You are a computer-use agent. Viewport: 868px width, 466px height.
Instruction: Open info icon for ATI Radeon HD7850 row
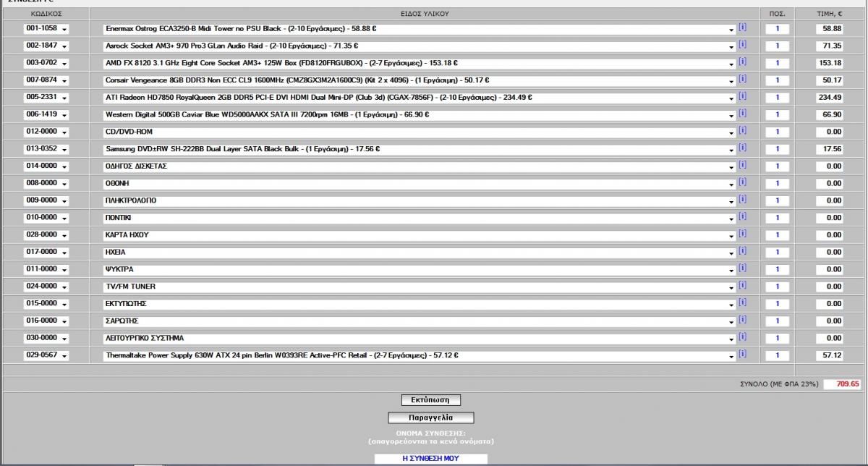pyautogui.click(x=742, y=96)
